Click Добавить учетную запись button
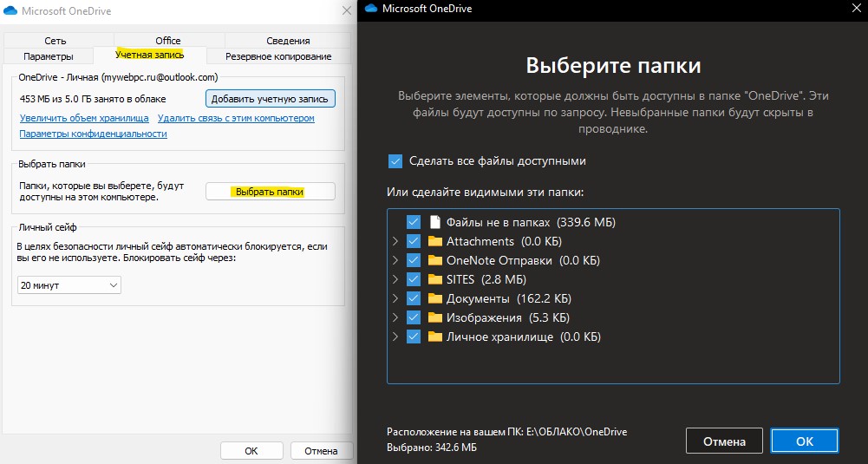868x464 pixels. (x=271, y=99)
